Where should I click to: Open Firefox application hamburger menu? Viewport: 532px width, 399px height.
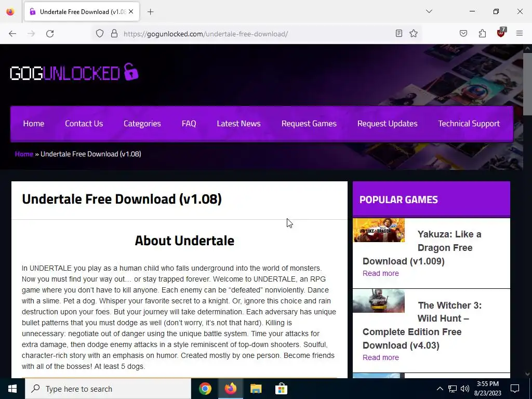pos(520,33)
